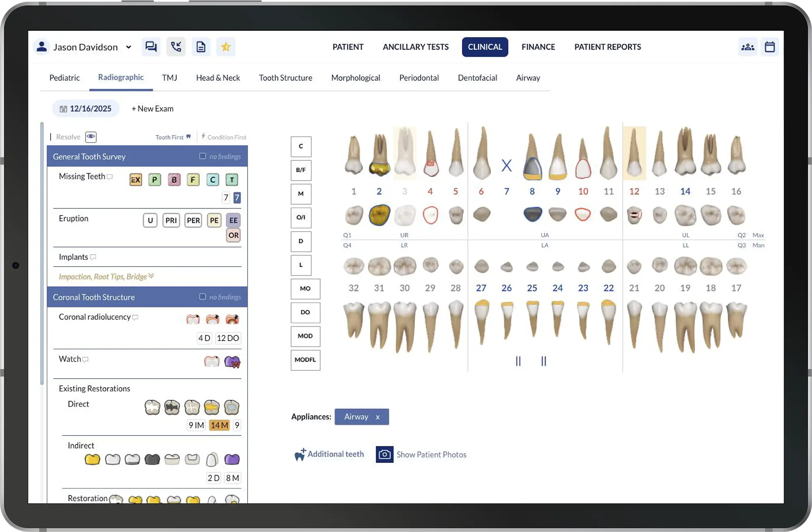Open the ANCILLARY TESTS menu
The width and height of the screenshot is (812, 532).
(416, 47)
